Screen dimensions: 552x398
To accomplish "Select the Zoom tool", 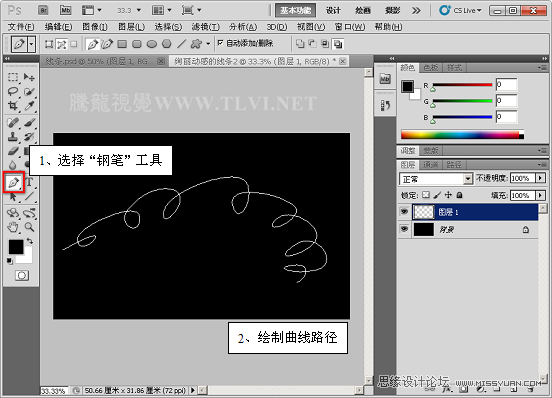I will 30,227.
